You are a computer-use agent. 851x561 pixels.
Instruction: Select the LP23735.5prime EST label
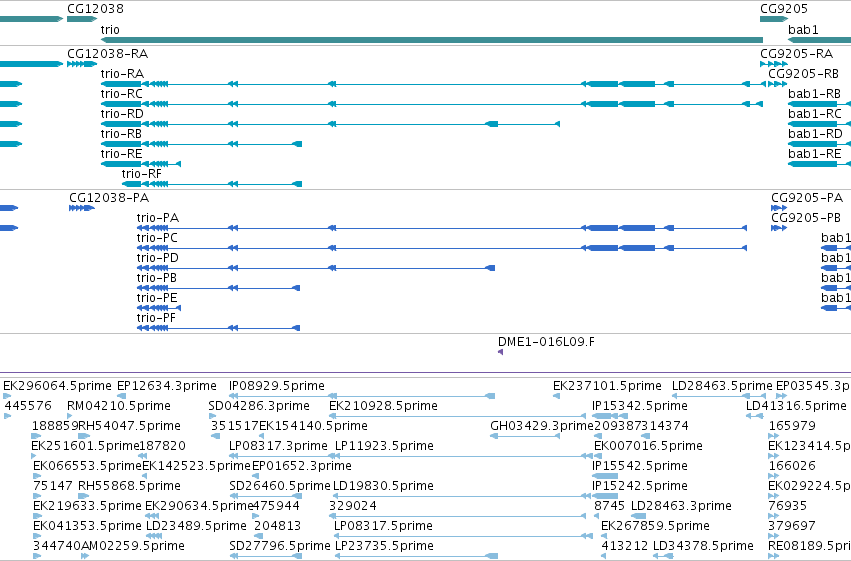coord(384,547)
